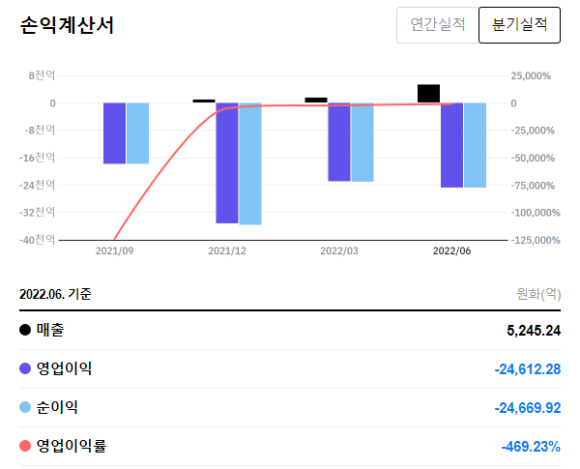Select the bold 2022/06 axis label
Viewport: 580px width, 469px height.
[x=452, y=251]
